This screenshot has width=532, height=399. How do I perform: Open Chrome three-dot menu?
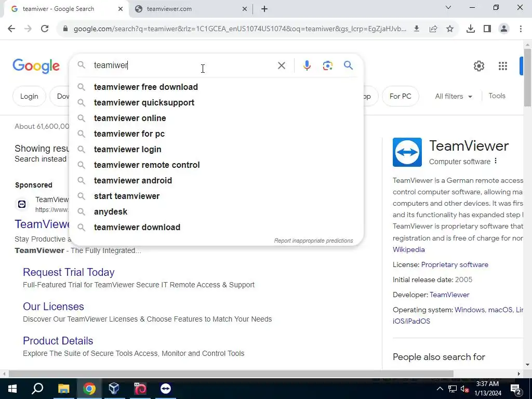click(x=521, y=29)
